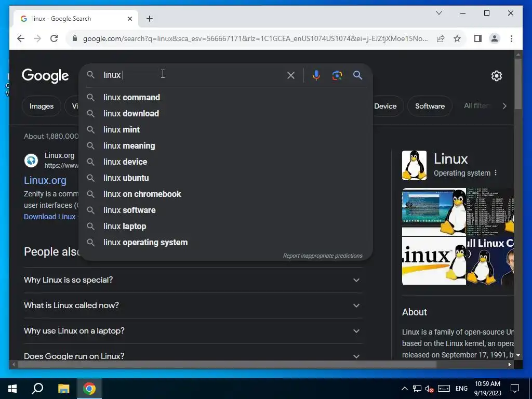Choose linux operating system suggestion
Viewport: 532px width, 399px height.
pos(225,242)
